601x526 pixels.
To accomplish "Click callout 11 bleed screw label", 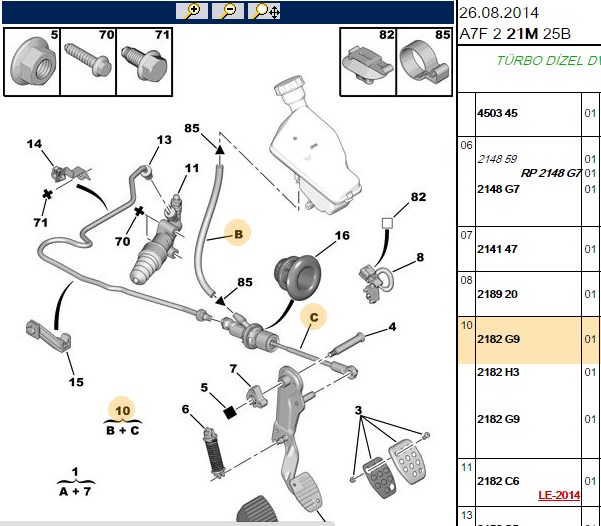I will click(x=192, y=168).
